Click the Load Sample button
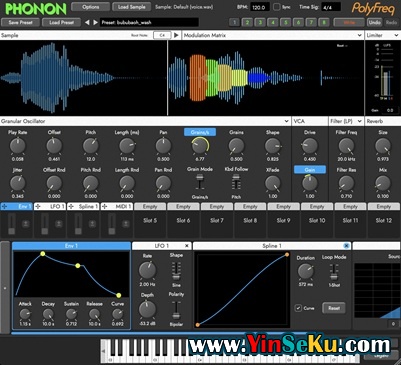 coord(131,7)
